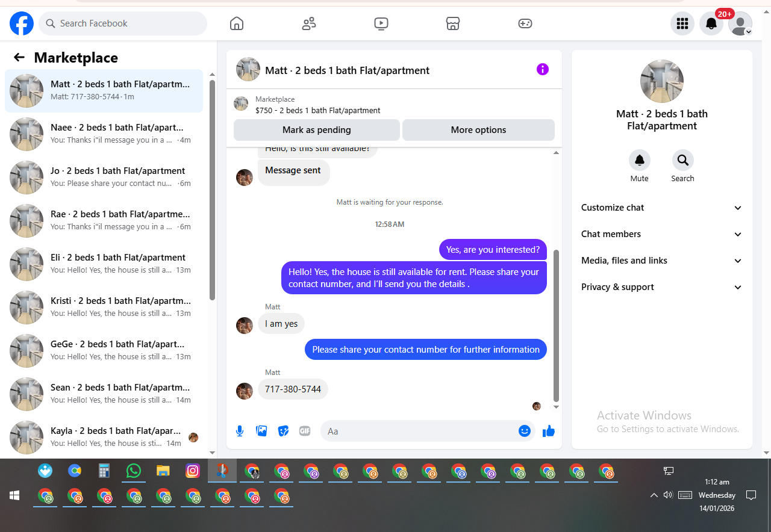Open Instagram from the taskbar
This screenshot has width=771, height=532.
pyautogui.click(x=193, y=471)
